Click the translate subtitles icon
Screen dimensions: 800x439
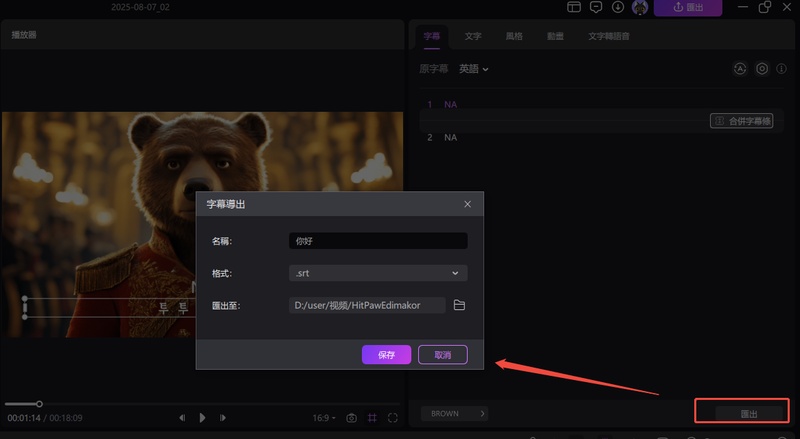(740, 69)
